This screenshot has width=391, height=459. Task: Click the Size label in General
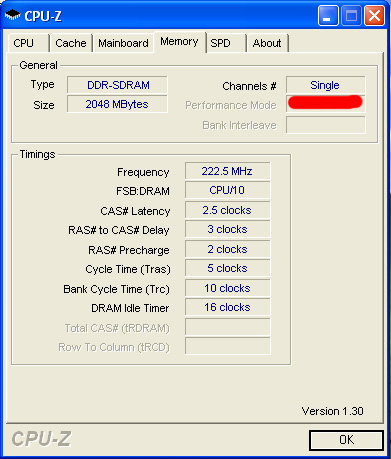point(44,105)
